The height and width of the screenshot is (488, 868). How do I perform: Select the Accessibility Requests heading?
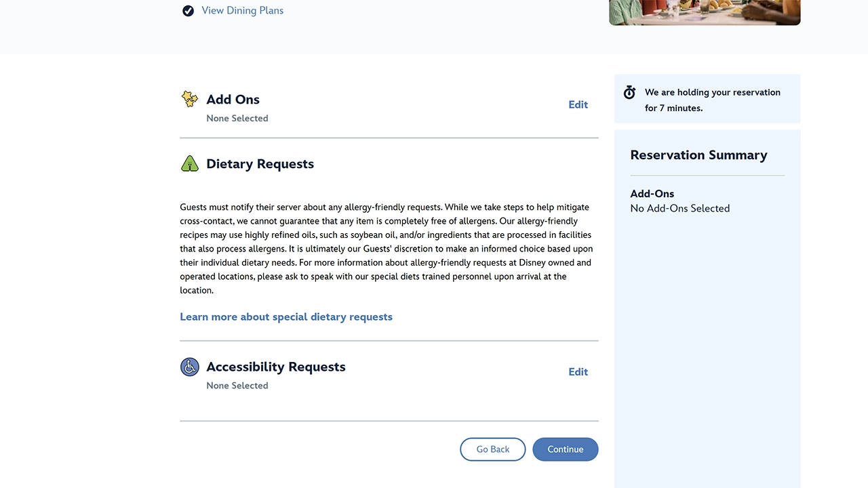point(276,367)
